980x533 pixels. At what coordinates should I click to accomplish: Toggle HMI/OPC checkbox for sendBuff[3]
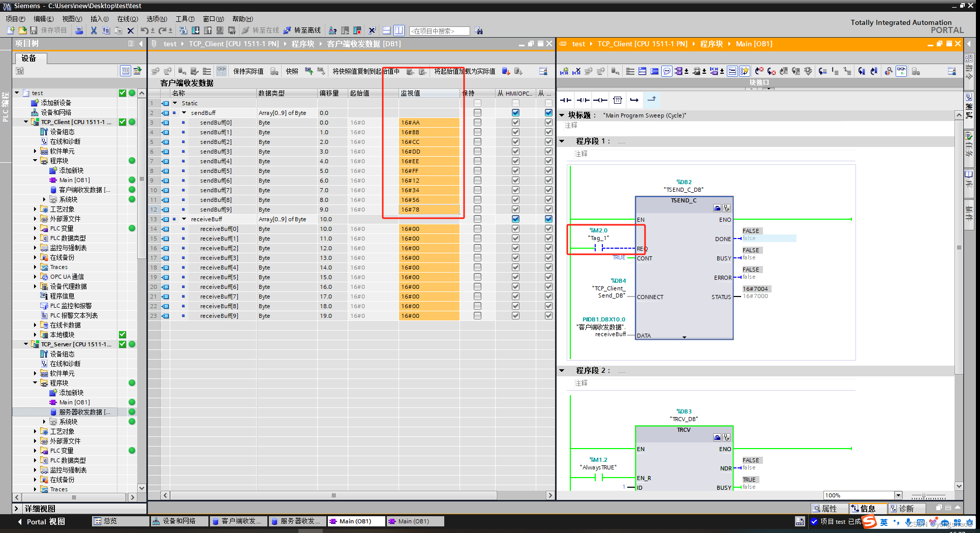pyautogui.click(x=515, y=152)
